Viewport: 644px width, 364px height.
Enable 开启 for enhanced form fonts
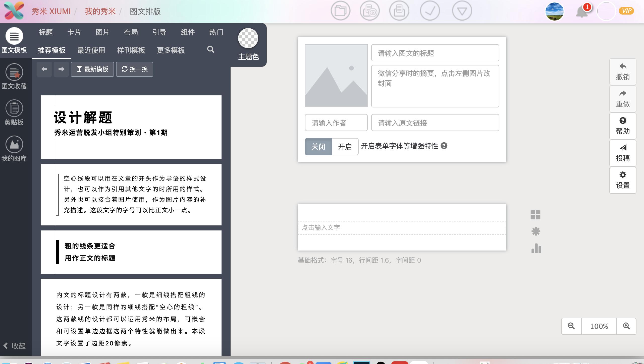(345, 146)
